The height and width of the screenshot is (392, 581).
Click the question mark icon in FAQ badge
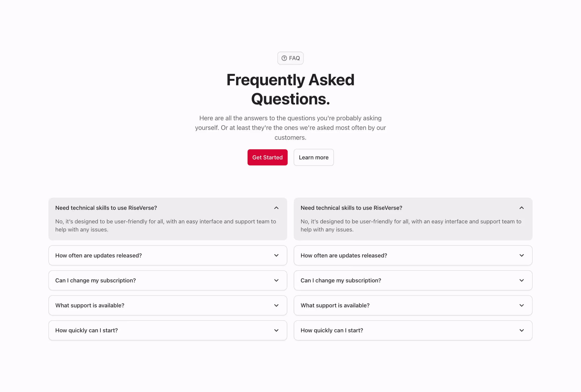click(284, 58)
